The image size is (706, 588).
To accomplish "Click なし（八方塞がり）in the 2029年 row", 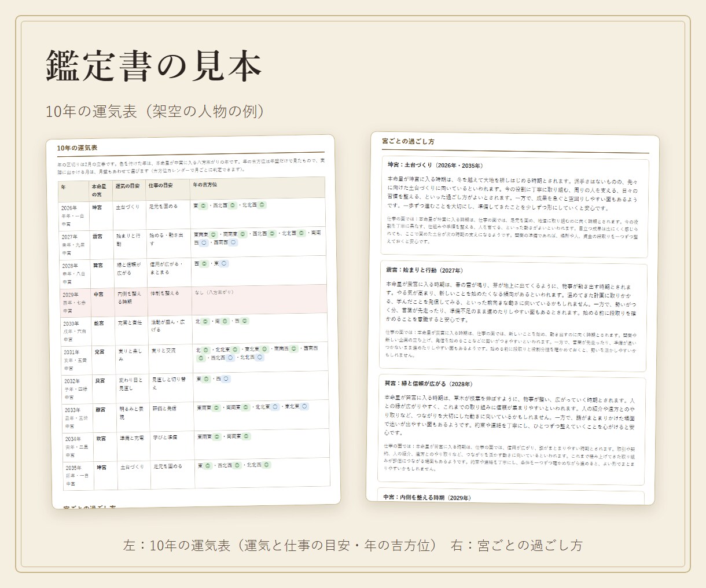I will point(215,292).
